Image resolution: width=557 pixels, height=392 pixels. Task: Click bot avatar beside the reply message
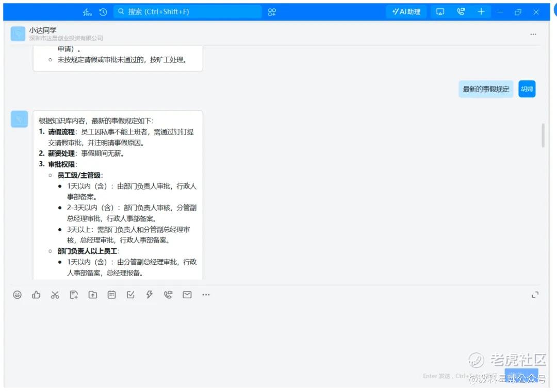point(19,119)
